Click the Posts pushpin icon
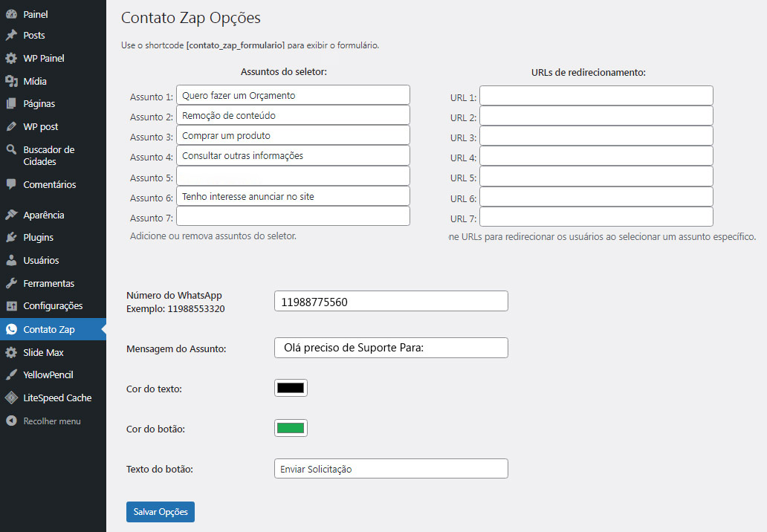Screen dimensions: 767x532 (11, 35)
